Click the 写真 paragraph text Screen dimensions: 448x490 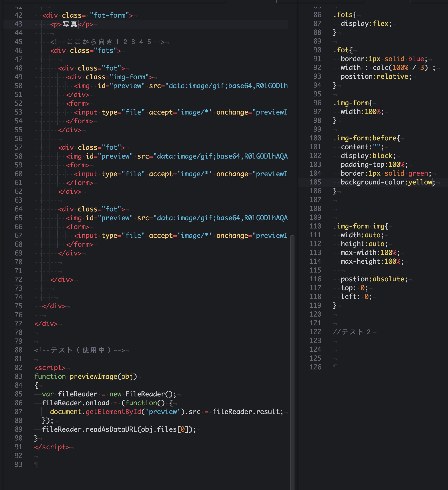click(70, 24)
